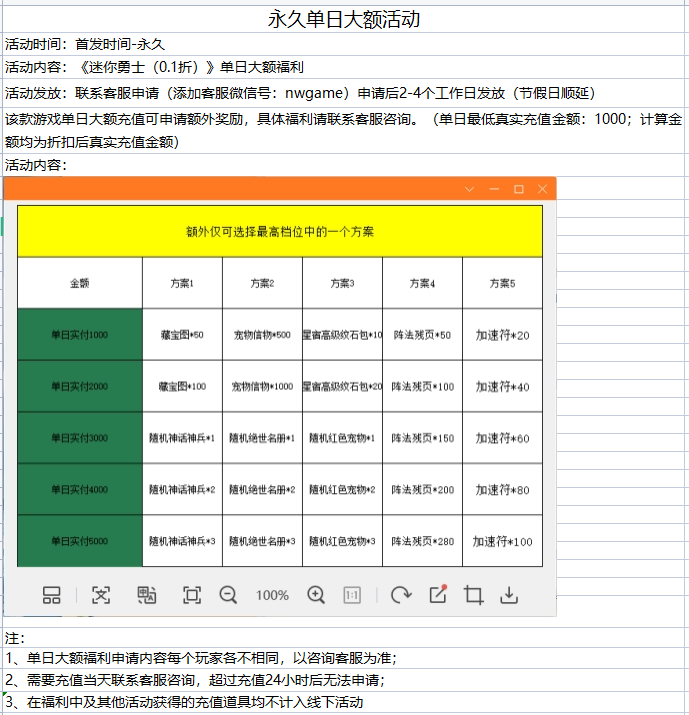Click the 随机神话神兵*1 cell

[x=182, y=438]
